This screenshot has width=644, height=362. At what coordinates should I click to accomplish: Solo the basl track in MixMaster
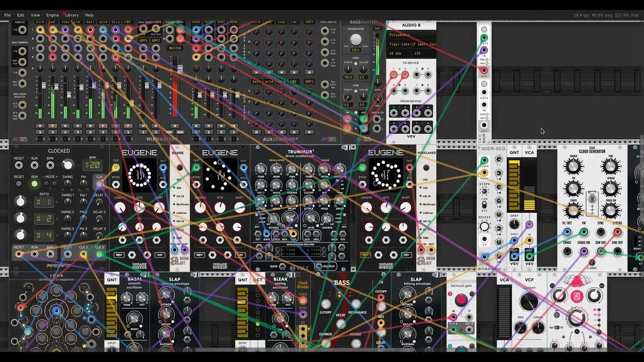(90, 132)
